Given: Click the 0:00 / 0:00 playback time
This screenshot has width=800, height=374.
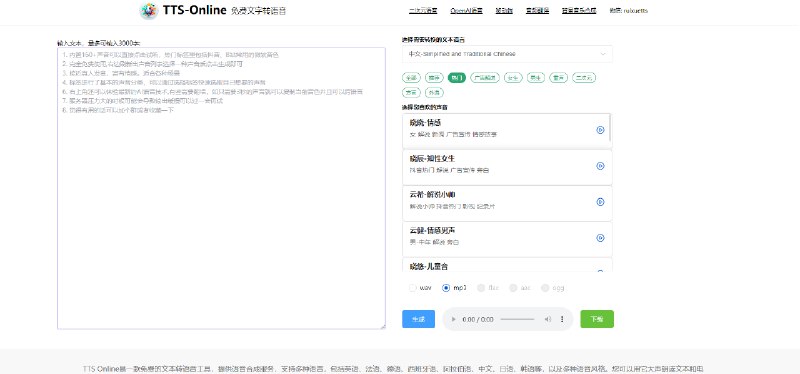Looking at the screenshot, I should (x=478, y=319).
